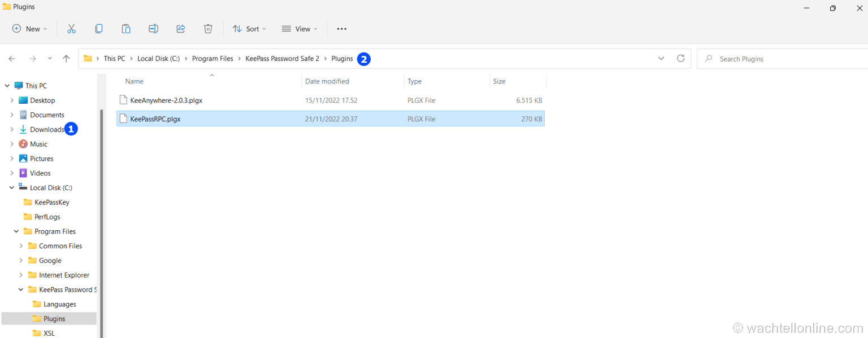The image size is (868, 338).
Task: Select the Rename icon in the toolbar
Action: coord(153,28)
